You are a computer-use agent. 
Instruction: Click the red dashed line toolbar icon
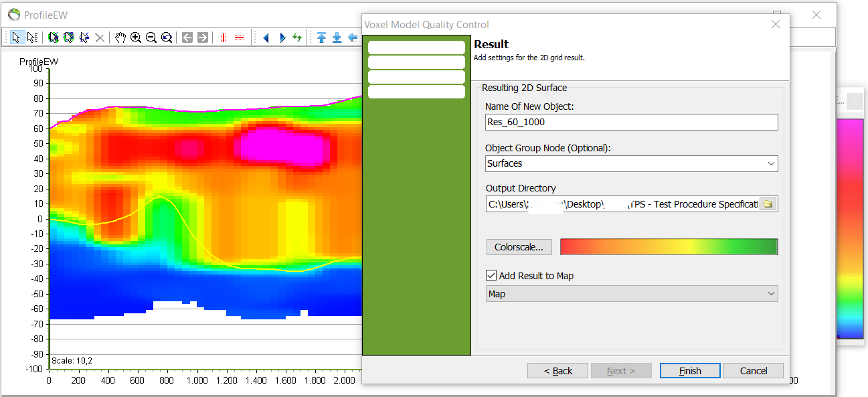(x=239, y=37)
